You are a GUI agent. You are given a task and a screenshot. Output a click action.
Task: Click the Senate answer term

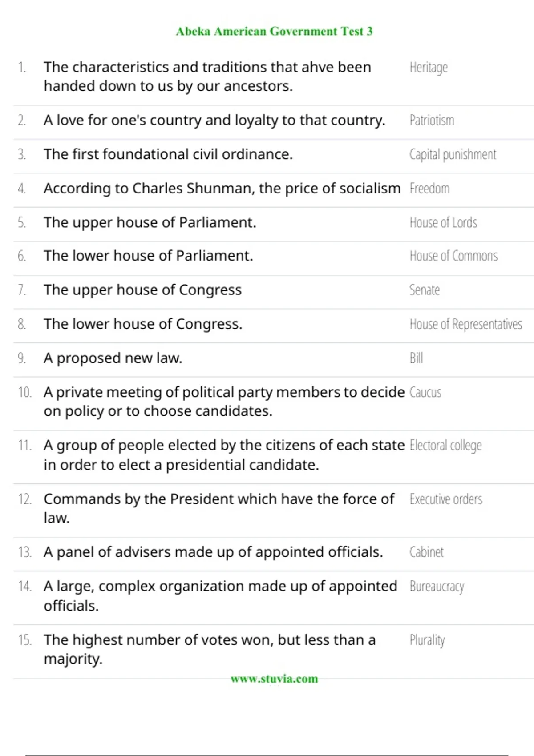click(425, 290)
